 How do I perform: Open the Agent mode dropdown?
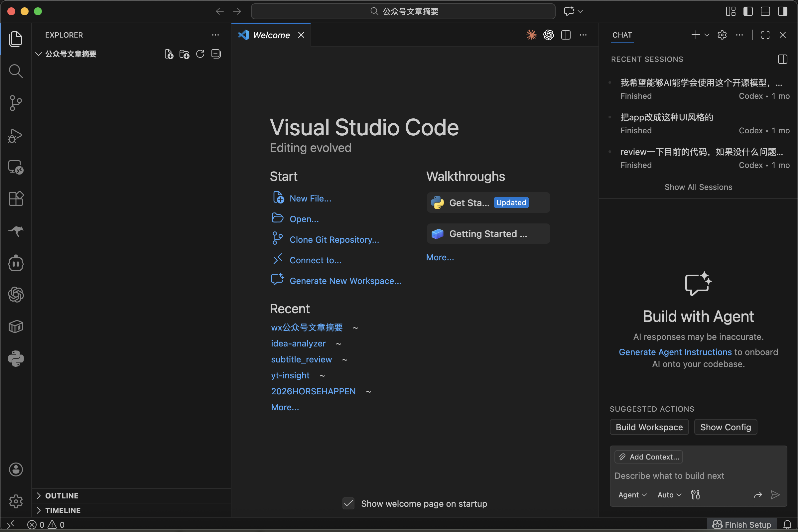pos(632,495)
